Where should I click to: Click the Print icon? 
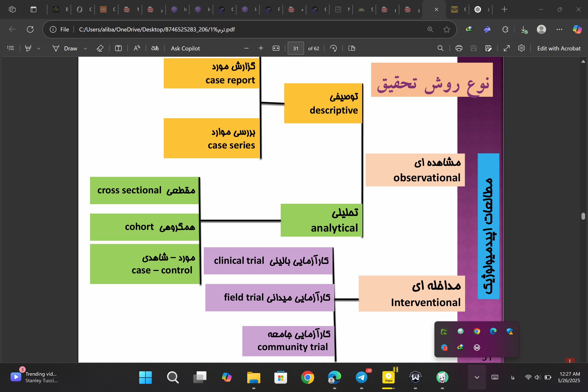(459, 48)
